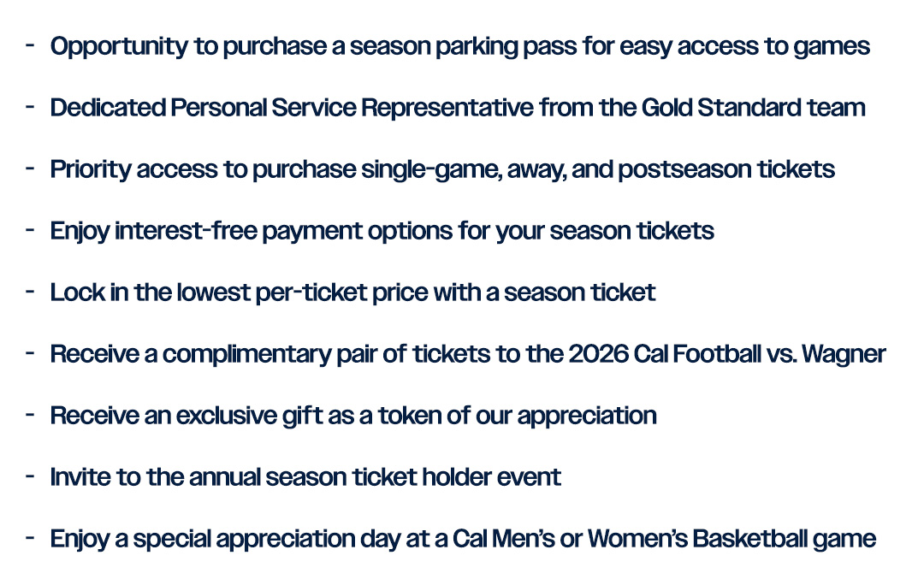924x585 pixels.
Task: Click the dash bullet before 'Opportunity to purchase'
Action: tap(30, 46)
